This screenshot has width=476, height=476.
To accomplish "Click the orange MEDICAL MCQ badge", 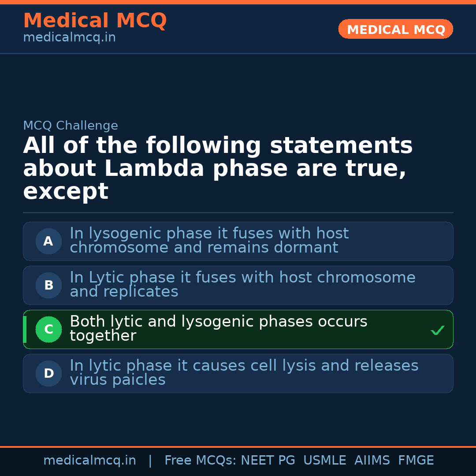I will pos(395,30).
